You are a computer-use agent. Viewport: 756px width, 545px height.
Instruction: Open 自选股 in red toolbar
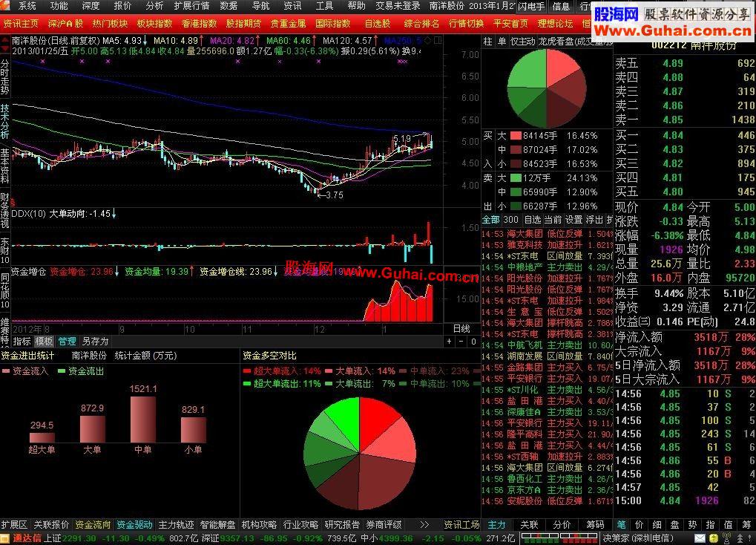coord(377,23)
